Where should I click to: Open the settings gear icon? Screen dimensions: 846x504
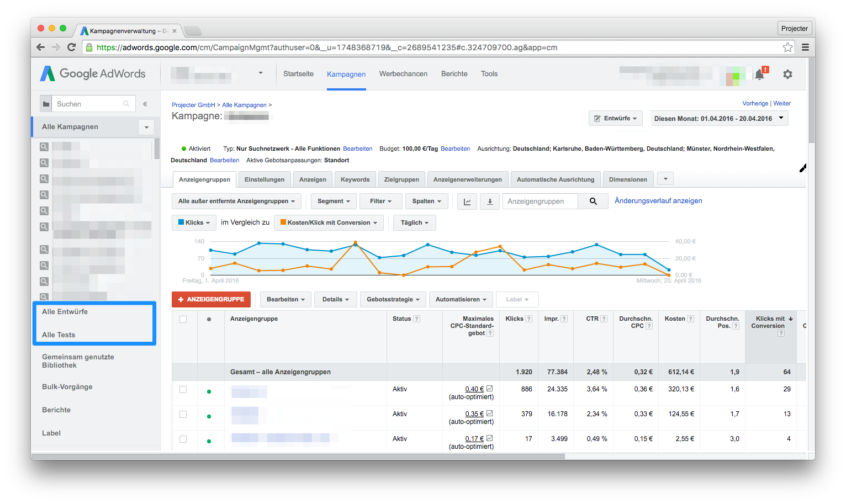[787, 74]
